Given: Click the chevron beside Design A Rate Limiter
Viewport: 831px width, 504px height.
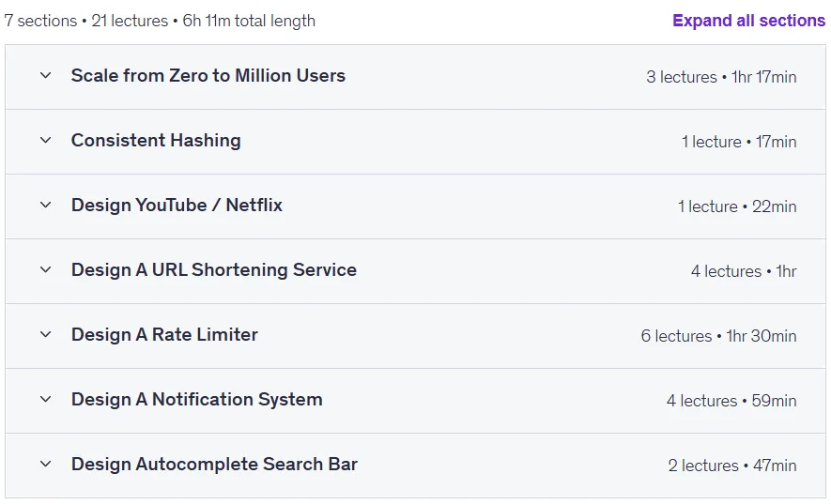Looking at the screenshot, I should click(46, 334).
